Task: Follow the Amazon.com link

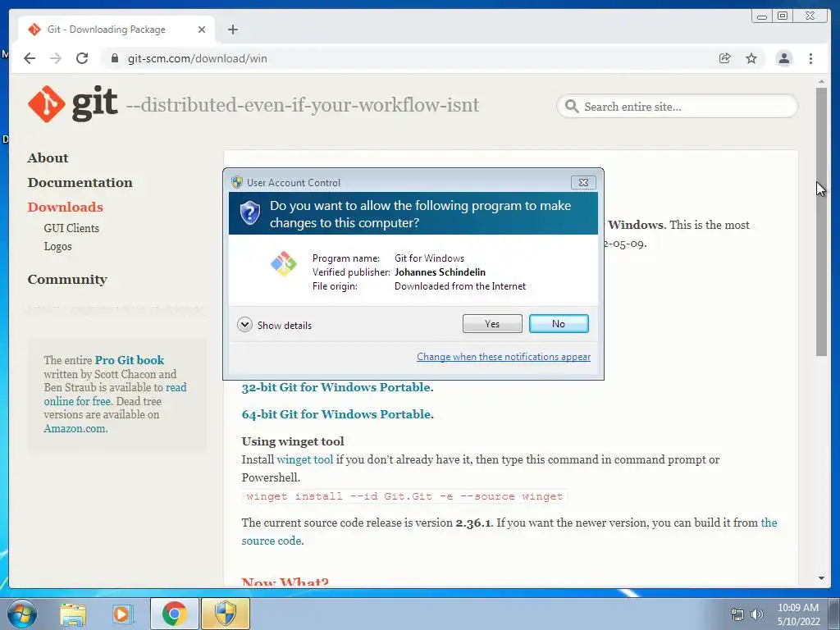Action: (x=75, y=428)
